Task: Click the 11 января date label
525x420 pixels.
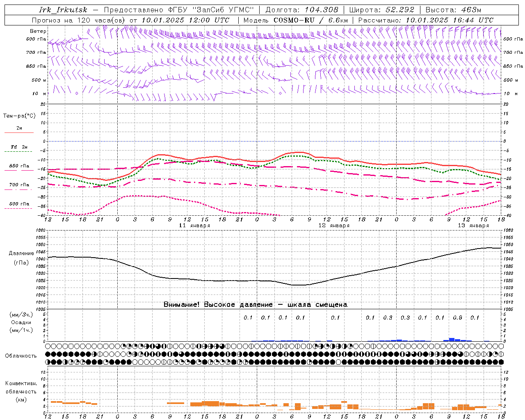Action: point(195,226)
